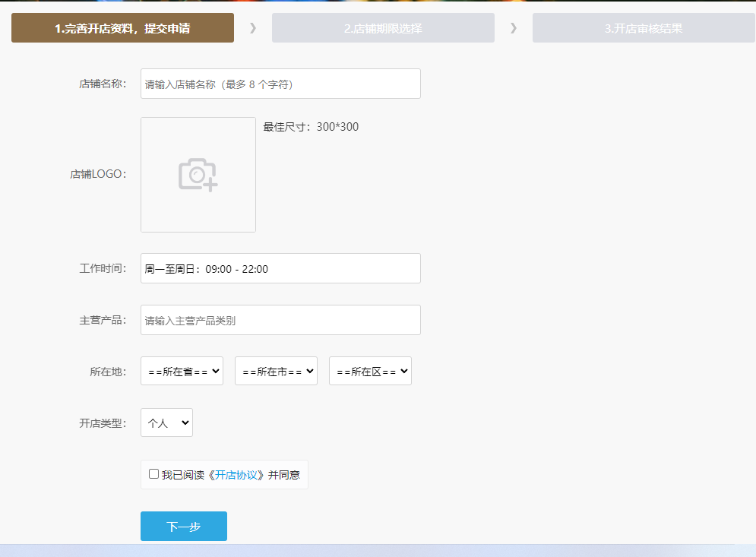The width and height of the screenshot is (756, 557).
Task: Click the 工作时间 field with 09:00 - 22:00
Action: (x=280, y=268)
